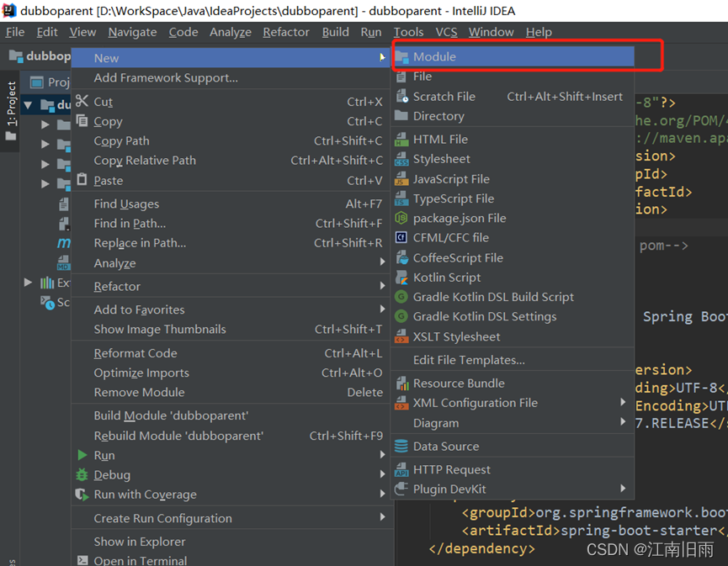Open the File menu in menu bar
This screenshot has height=566, width=728.
15,32
